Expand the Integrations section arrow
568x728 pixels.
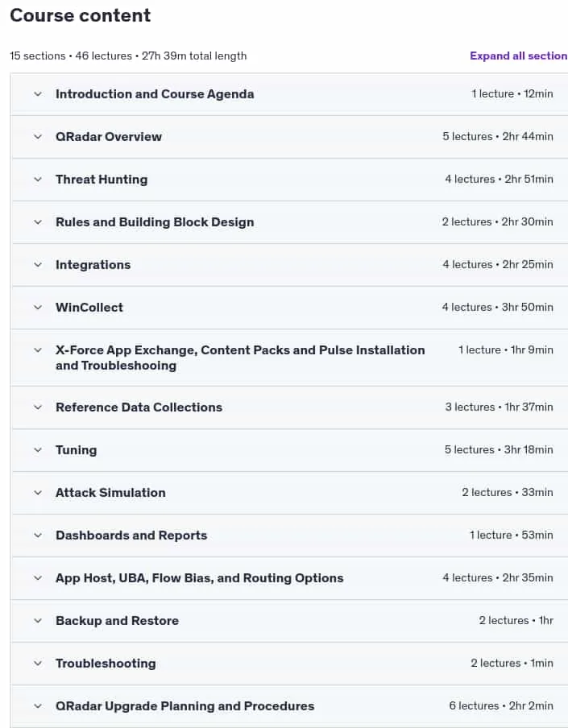pyautogui.click(x=38, y=265)
